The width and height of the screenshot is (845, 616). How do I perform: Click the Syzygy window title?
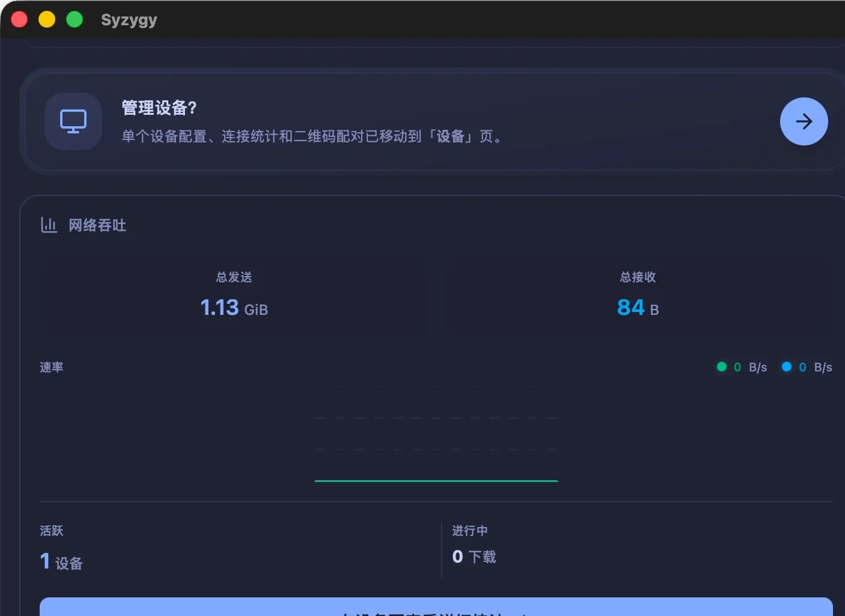point(129,20)
